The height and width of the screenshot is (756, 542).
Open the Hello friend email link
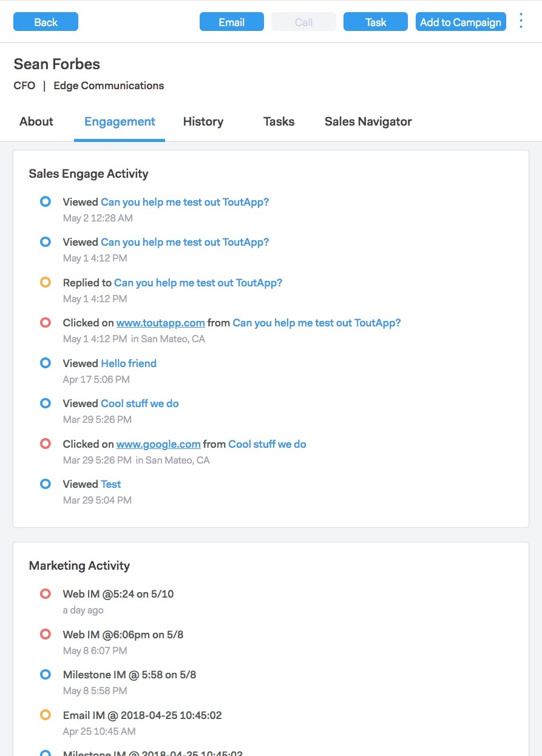coord(129,363)
